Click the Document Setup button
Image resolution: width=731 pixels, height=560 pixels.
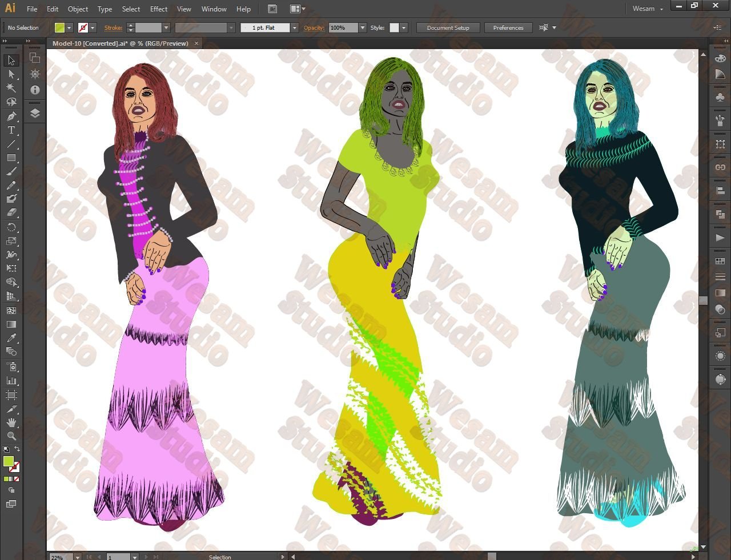tap(448, 27)
